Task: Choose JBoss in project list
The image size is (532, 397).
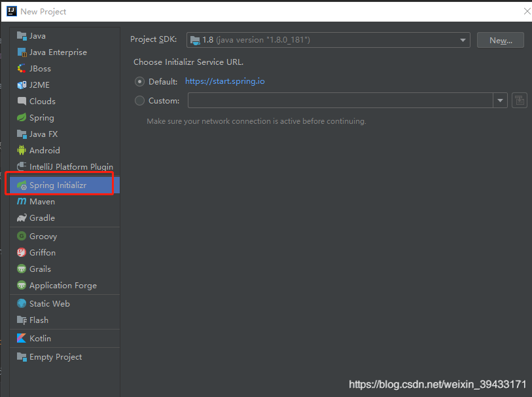Action: tap(65, 69)
